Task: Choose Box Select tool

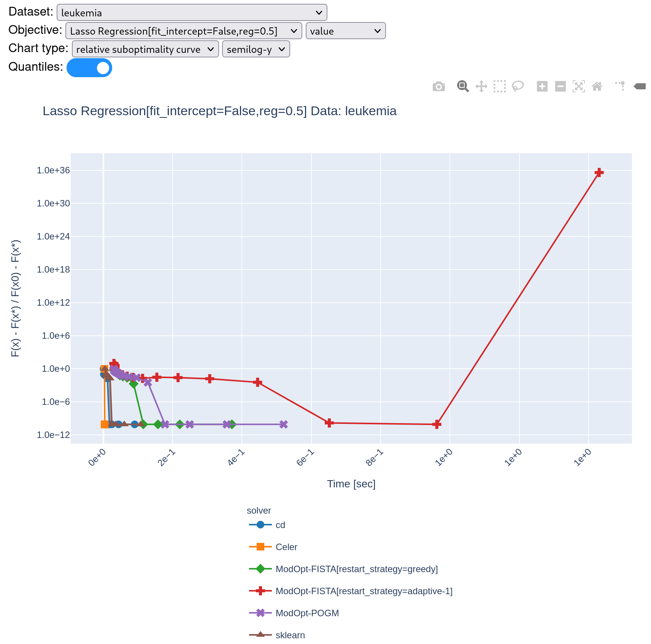Action: [x=500, y=87]
